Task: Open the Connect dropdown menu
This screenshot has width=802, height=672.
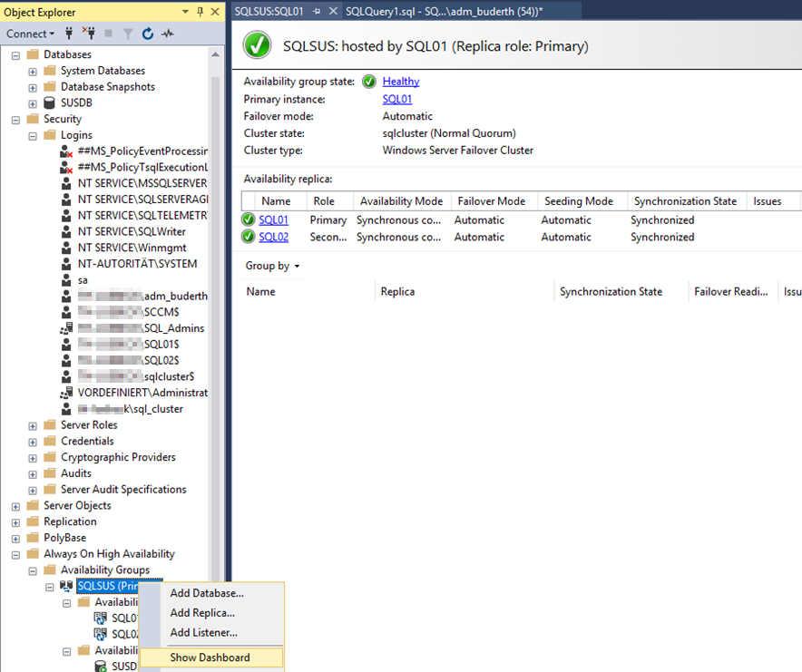Action: [30, 34]
